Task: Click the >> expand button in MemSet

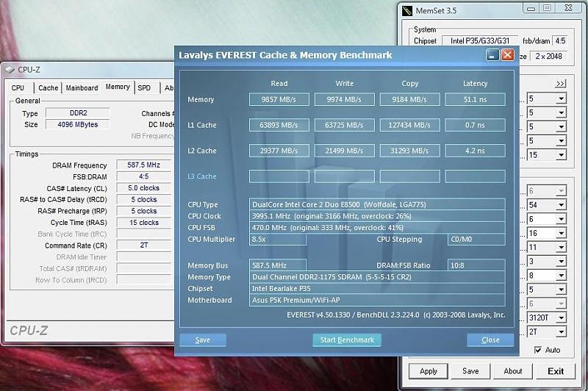Action: click(x=560, y=84)
